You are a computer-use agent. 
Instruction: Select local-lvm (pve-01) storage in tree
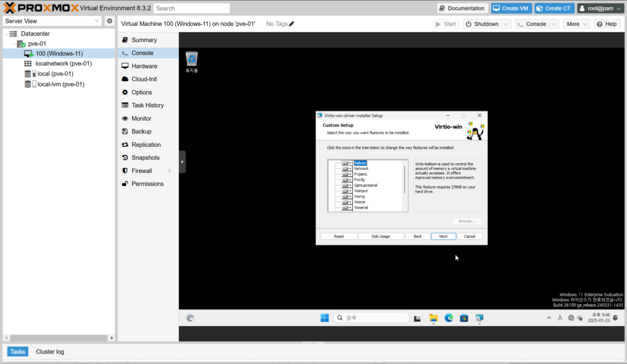[61, 84]
